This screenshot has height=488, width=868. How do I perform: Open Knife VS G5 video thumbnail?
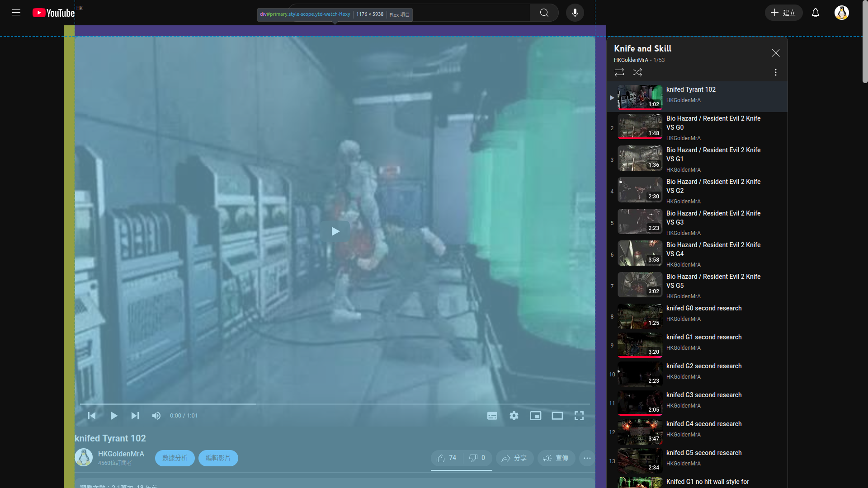(640, 285)
